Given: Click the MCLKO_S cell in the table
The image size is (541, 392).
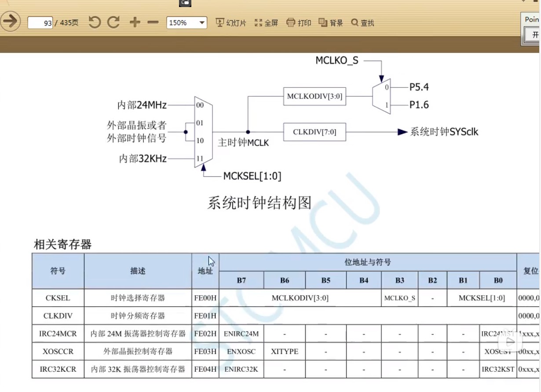Looking at the screenshot, I should (399, 298).
